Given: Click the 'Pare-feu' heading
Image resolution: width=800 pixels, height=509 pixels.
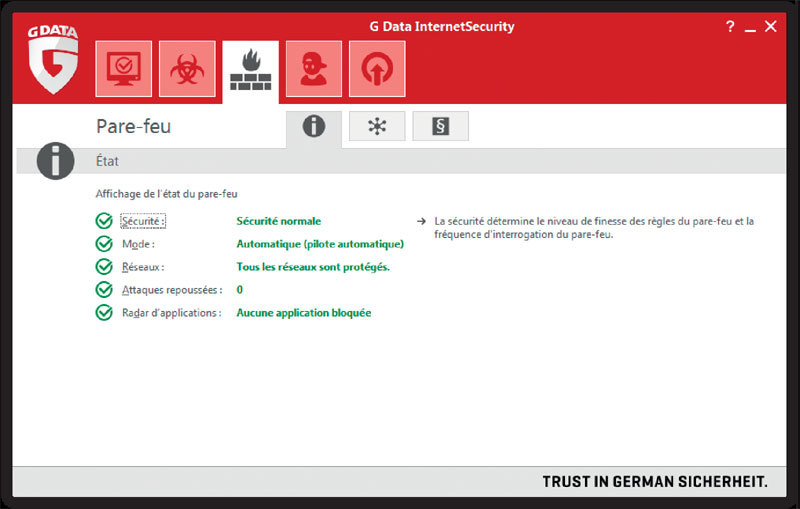Looking at the screenshot, I should pyautogui.click(x=133, y=126).
